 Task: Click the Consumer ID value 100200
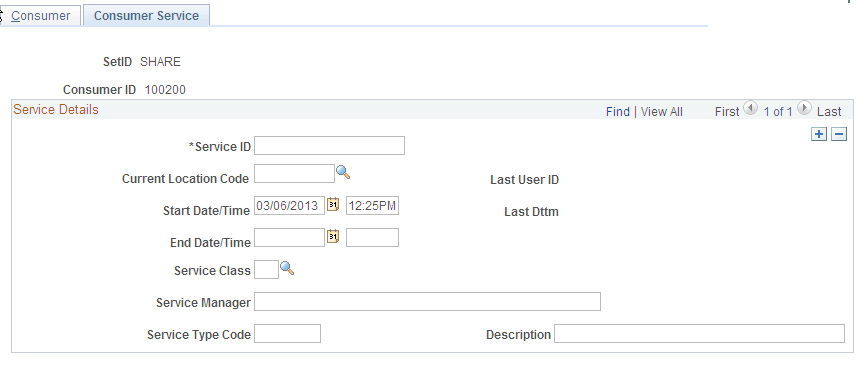pos(165,90)
